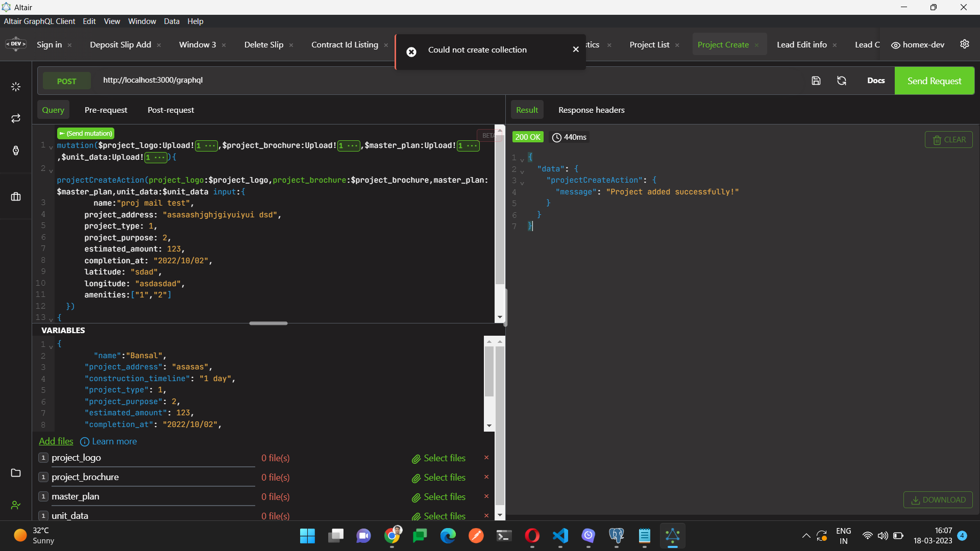Click the account icon at sidebar bottom
Viewport: 980px width, 551px height.
(15, 505)
